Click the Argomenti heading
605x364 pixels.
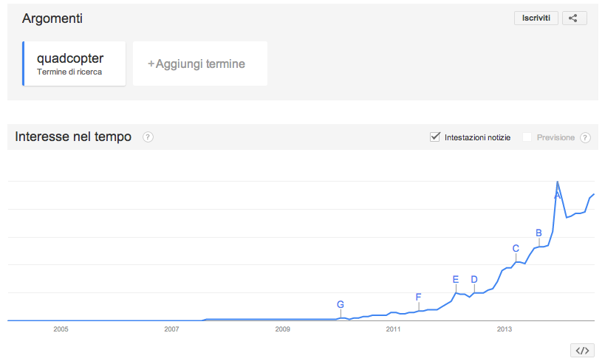[52, 18]
